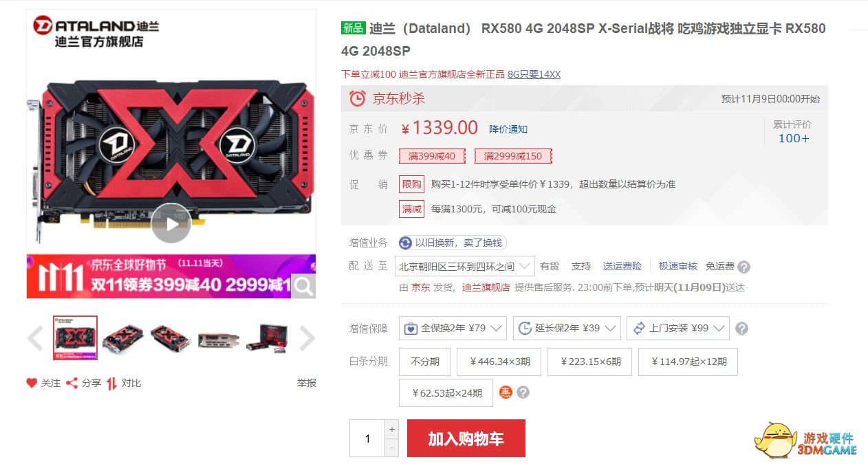The width and height of the screenshot is (868, 464).
Task: Show previous thumbnails with left arrow
Action: 35,338
